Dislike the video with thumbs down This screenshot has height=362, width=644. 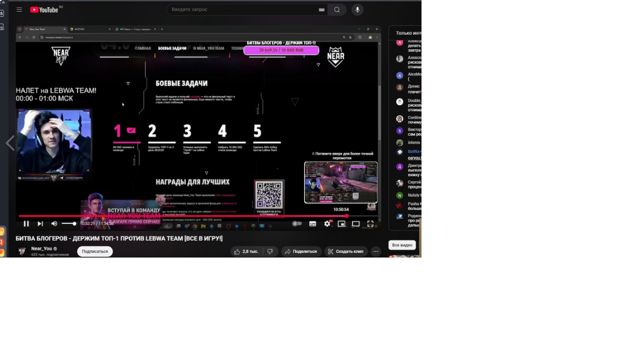tap(270, 251)
